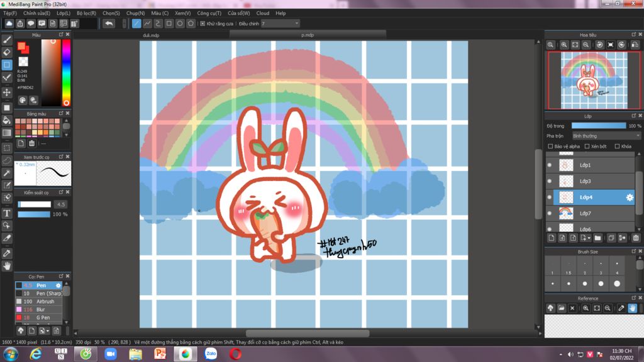
Task: Open Lớp4 layer settings gear
Action: [x=630, y=197]
